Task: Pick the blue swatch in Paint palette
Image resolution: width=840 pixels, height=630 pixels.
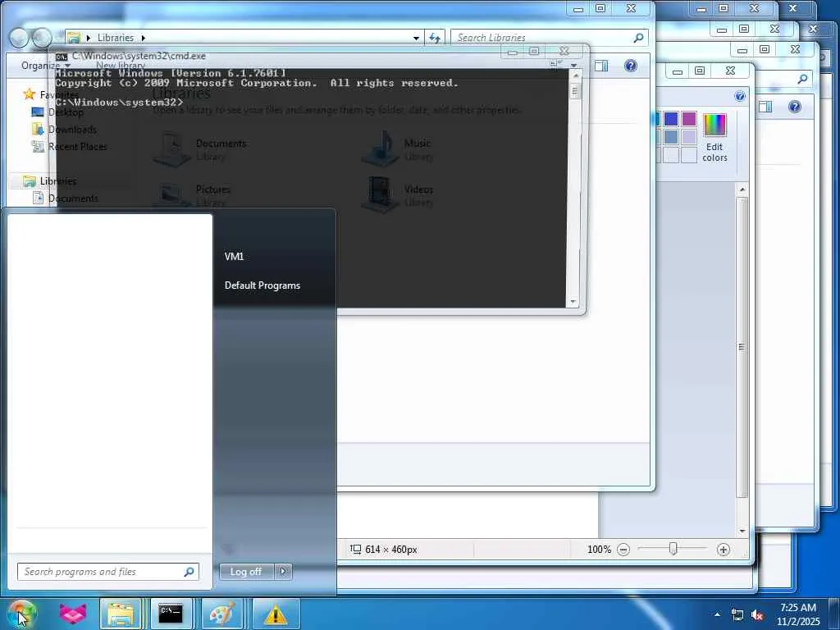Action: [x=671, y=119]
